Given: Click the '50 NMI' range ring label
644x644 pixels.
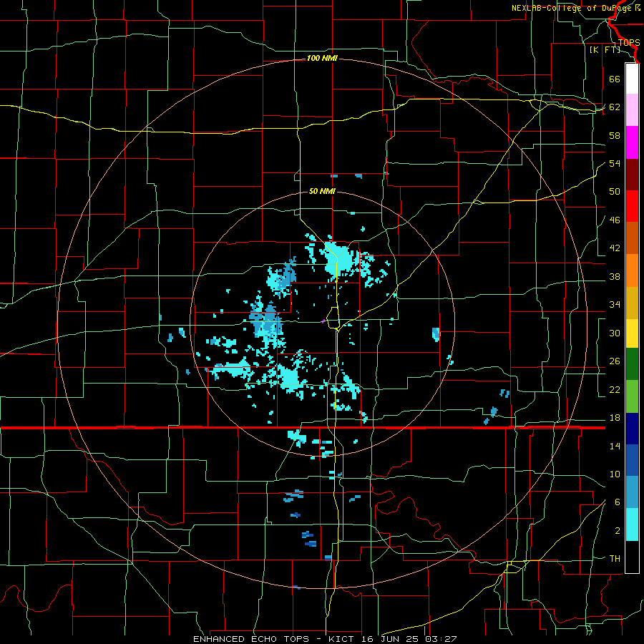Looking at the screenshot, I should click(322, 191).
